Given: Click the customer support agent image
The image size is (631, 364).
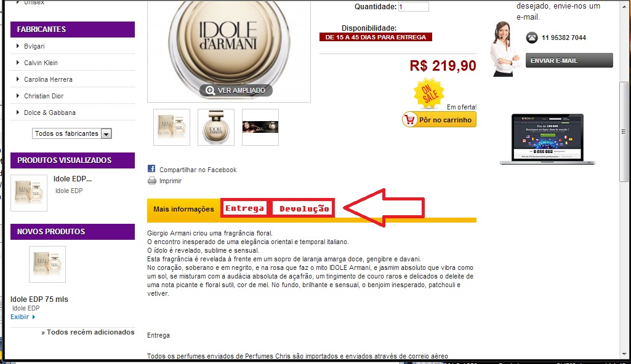Looking at the screenshot, I should (x=504, y=49).
